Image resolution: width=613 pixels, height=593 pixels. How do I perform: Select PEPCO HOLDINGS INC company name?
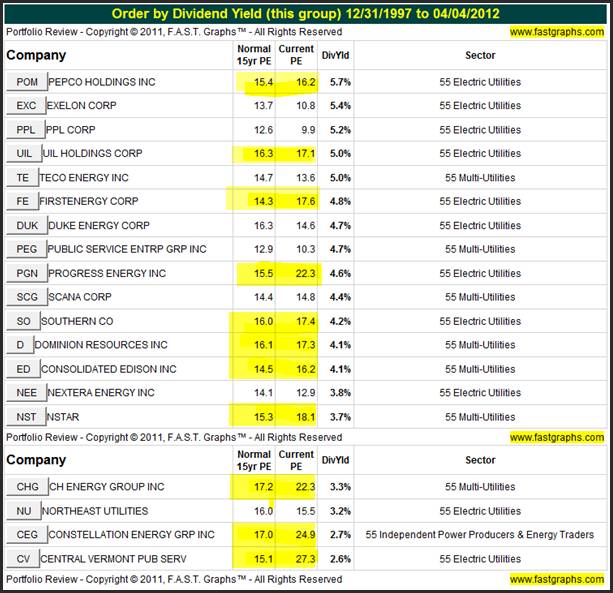coord(102,82)
